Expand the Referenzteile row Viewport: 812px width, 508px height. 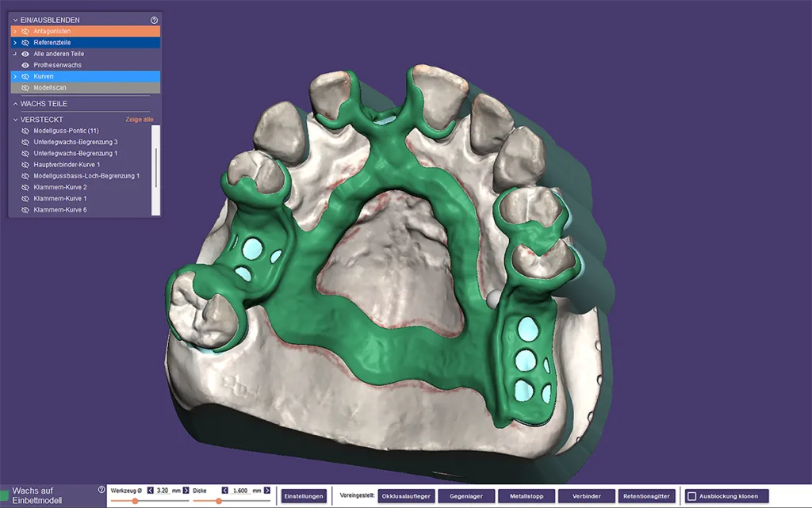point(15,43)
